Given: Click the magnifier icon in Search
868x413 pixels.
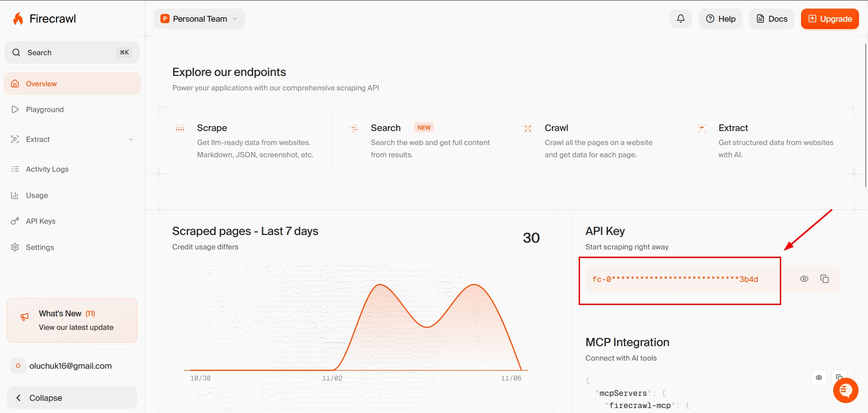Looking at the screenshot, I should pyautogui.click(x=16, y=52).
